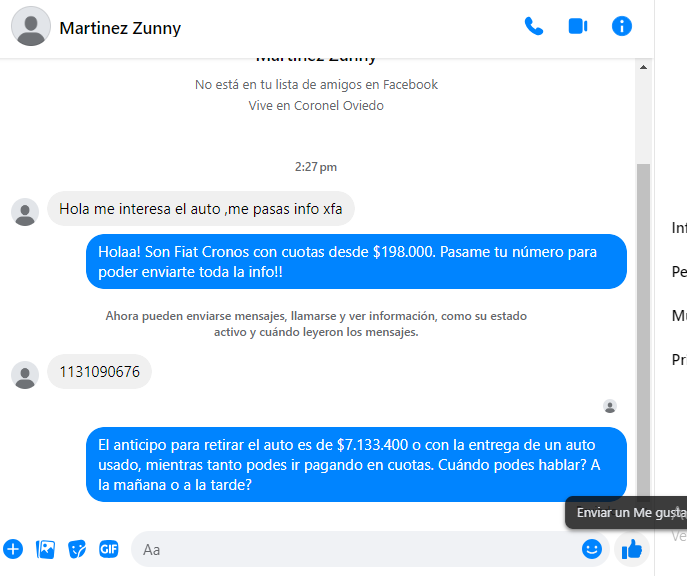Click the Fiat Cronos reply bubble
The image size is (687, 576).
point(356,261)
